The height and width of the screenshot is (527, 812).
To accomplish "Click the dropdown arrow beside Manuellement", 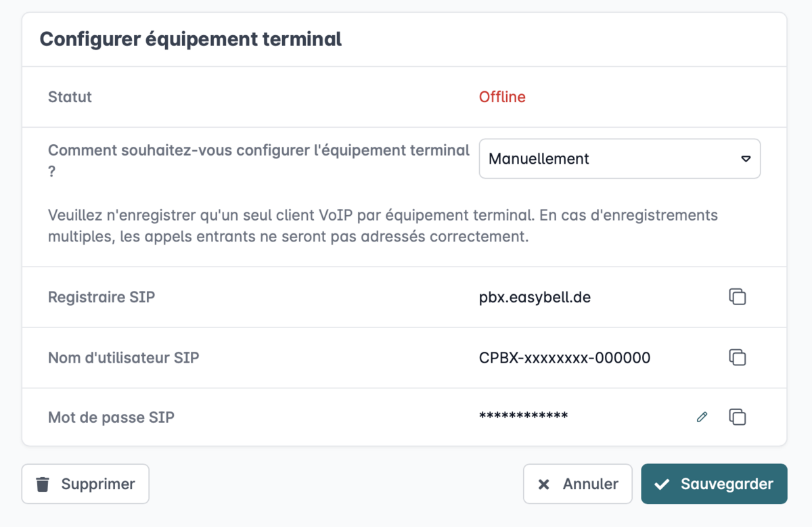I will 746,159.
